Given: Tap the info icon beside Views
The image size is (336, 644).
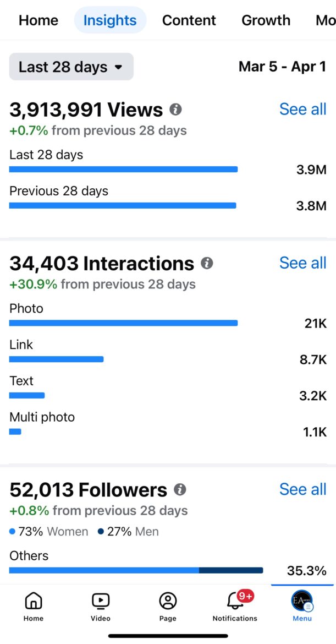Looking at the screenshot, I should [175, 110].
